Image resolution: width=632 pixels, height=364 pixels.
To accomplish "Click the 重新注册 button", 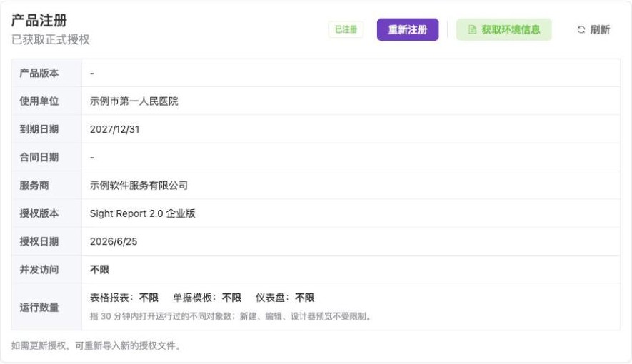I will [x=408, y=29].
